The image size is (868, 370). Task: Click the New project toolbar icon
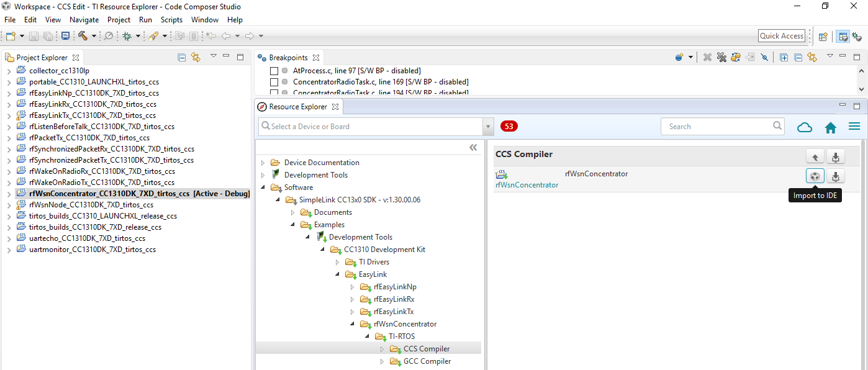(x=11, y=36)
